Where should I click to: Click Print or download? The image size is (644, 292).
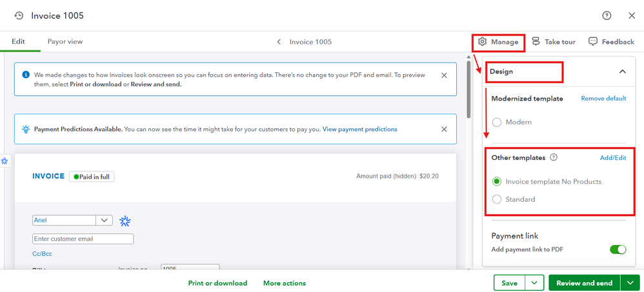pyautogui.click(x=217, y=283)
